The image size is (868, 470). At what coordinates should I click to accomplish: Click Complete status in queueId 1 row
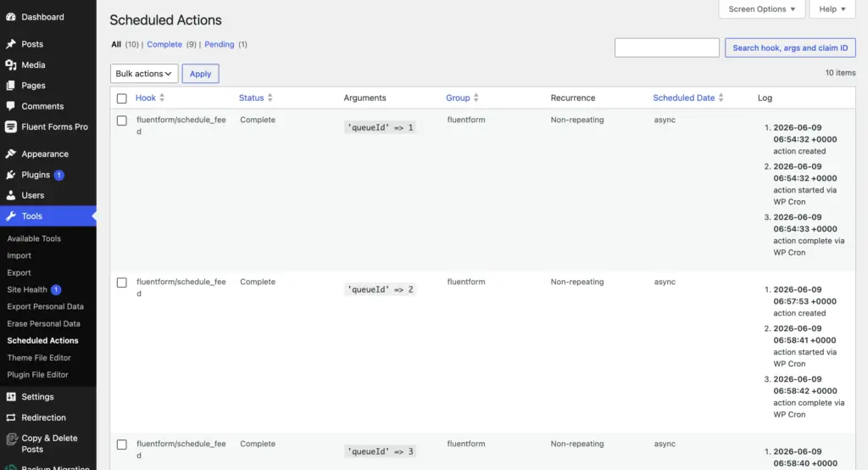tap(258, 120)
